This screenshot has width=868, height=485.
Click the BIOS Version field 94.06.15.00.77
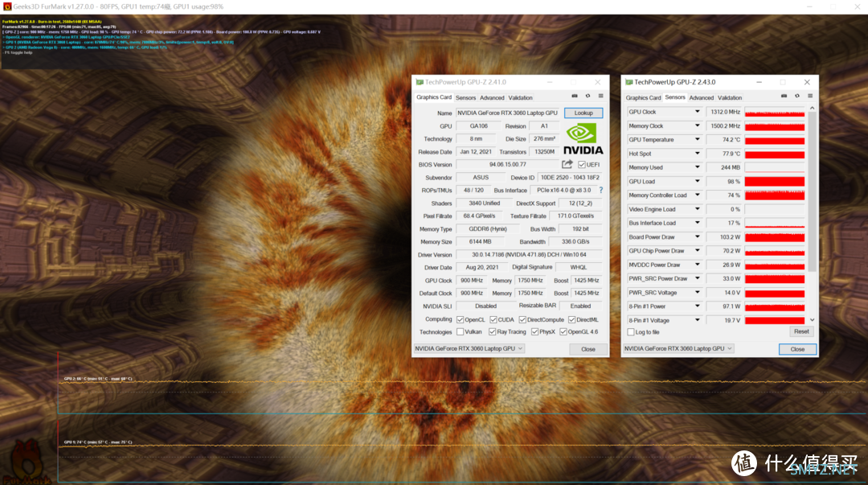[508, 165]
